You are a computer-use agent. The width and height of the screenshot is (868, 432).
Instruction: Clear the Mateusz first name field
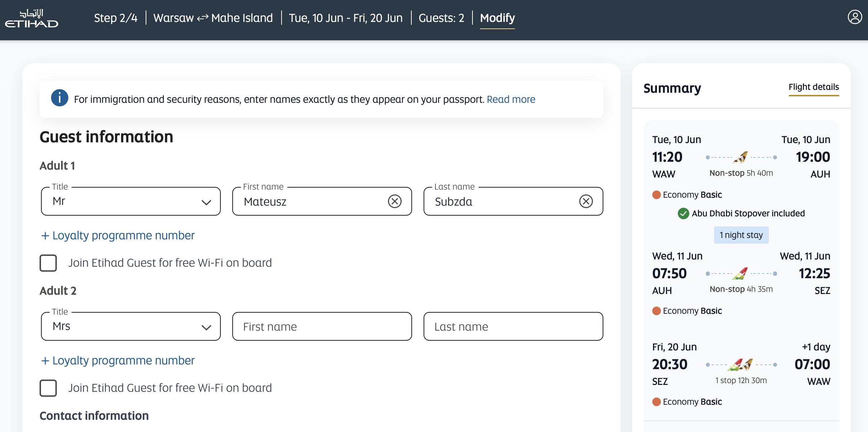pyautogui.click(x=394, y=201)
